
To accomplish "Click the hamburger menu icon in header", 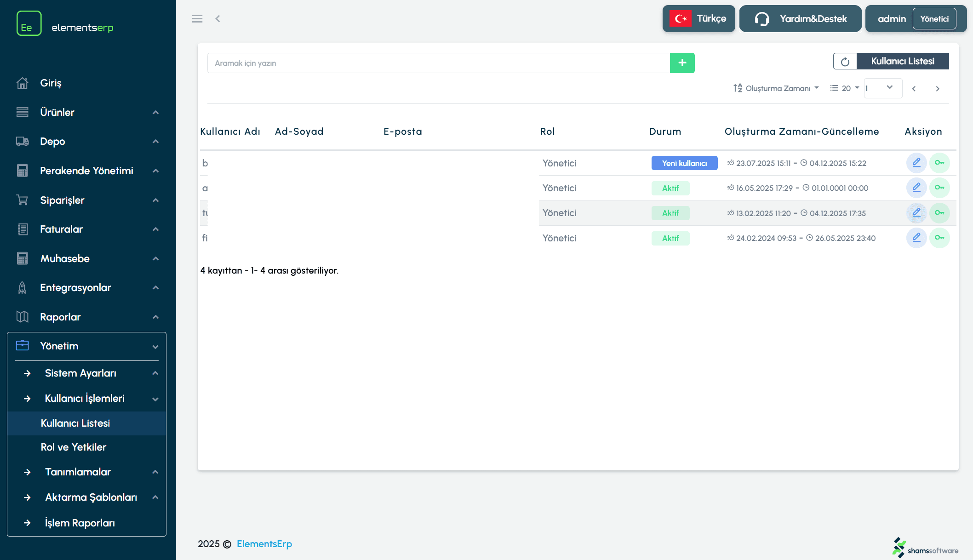I will (x=197, y=19).
